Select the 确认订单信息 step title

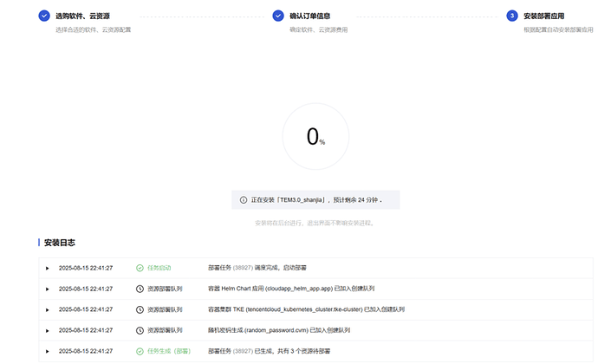click(309, 16)
